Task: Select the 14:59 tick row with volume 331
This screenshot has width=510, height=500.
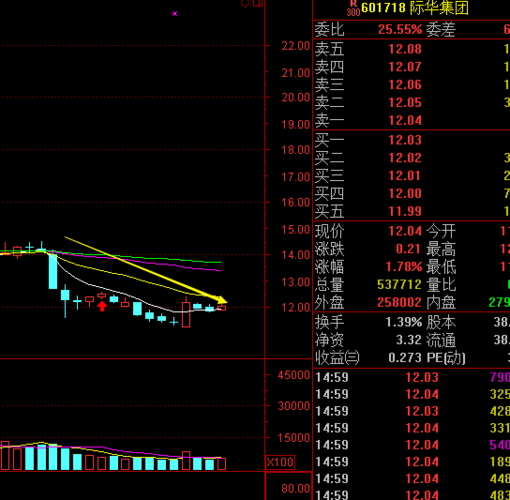Action: (x=412, y=428)
